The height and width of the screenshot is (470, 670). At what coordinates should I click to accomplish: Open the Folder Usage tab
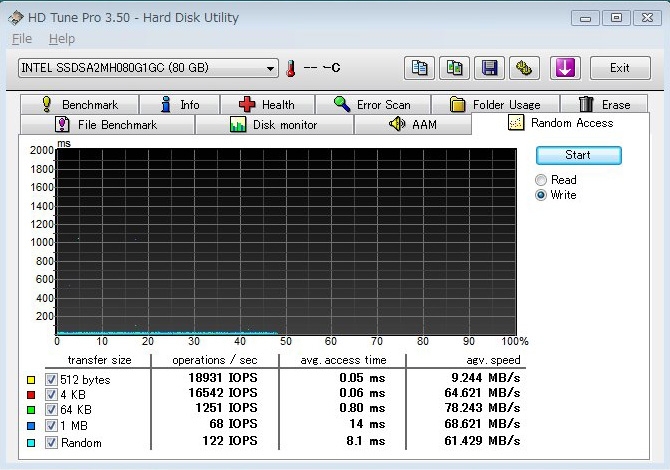pos(495,104)
